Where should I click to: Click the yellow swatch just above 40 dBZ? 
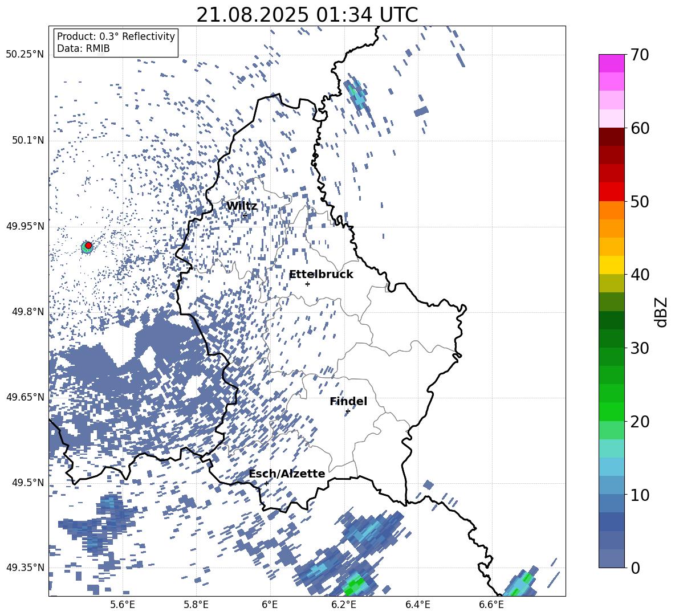(611, 265)
